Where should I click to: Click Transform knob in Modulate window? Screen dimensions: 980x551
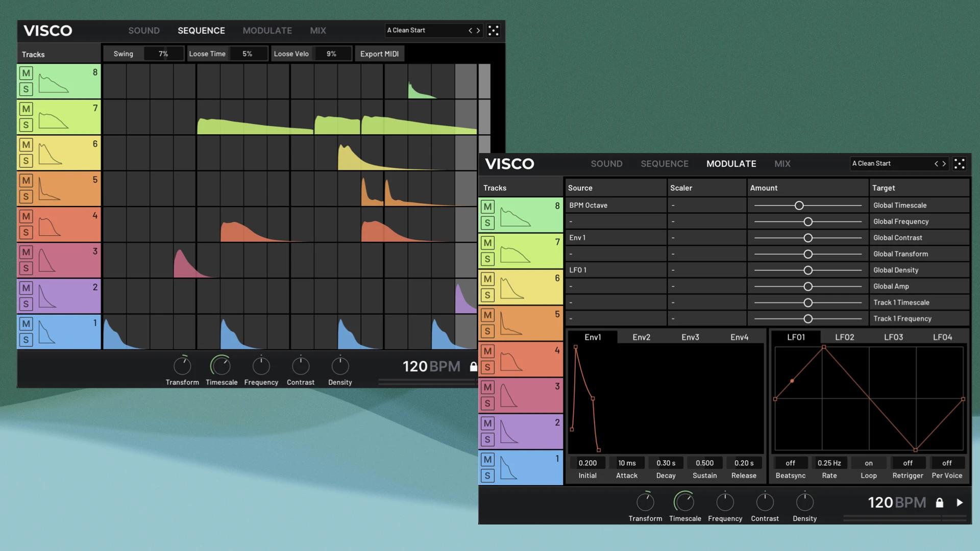(x=645, y=502)
